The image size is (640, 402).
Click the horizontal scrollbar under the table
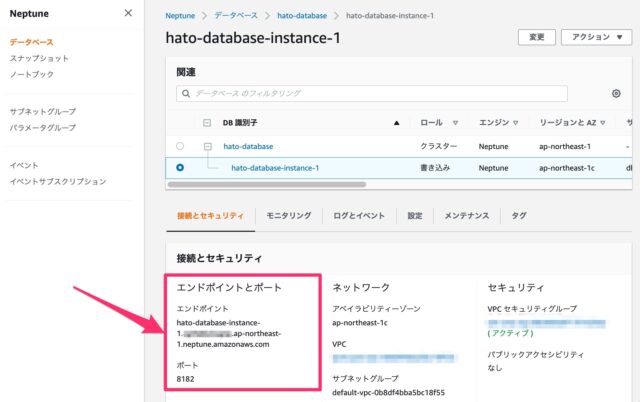pyautogui.click(x=267, y=184)
